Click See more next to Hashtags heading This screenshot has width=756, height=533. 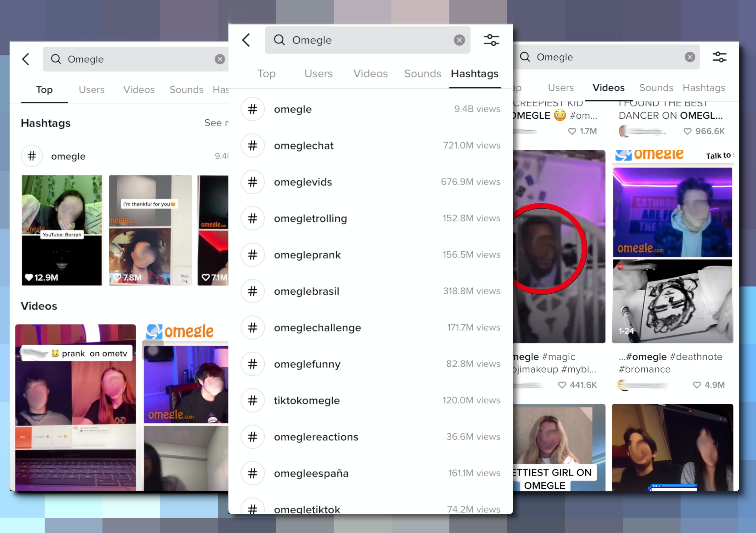(x=216, y=123)
